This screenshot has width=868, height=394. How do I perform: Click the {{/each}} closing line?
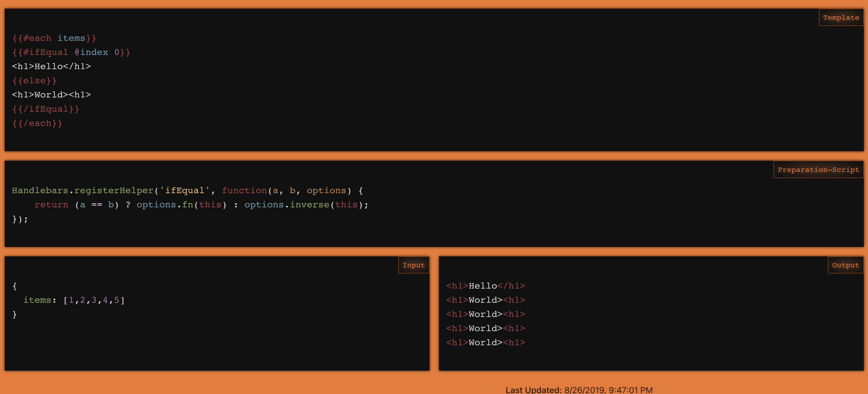pos(37,123)
